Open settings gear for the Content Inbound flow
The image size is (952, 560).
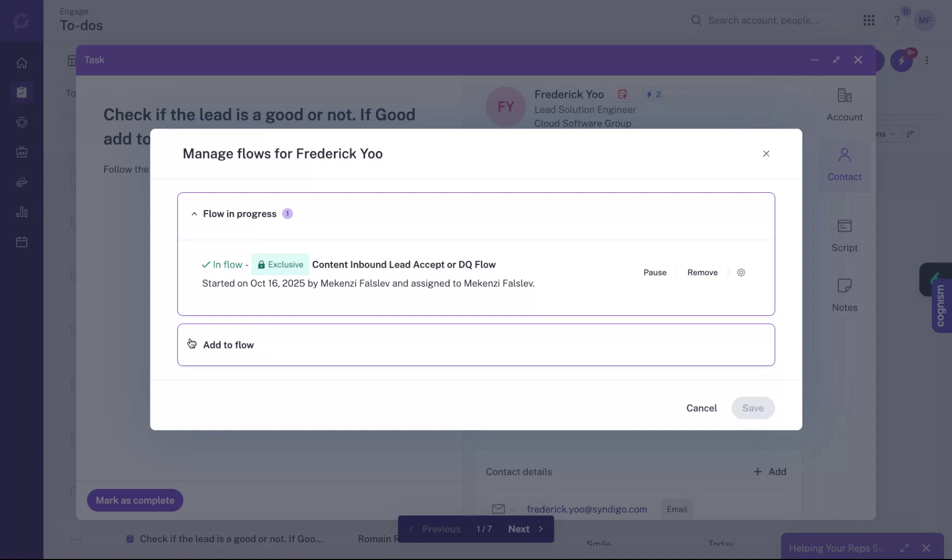[x=740, y=272]
